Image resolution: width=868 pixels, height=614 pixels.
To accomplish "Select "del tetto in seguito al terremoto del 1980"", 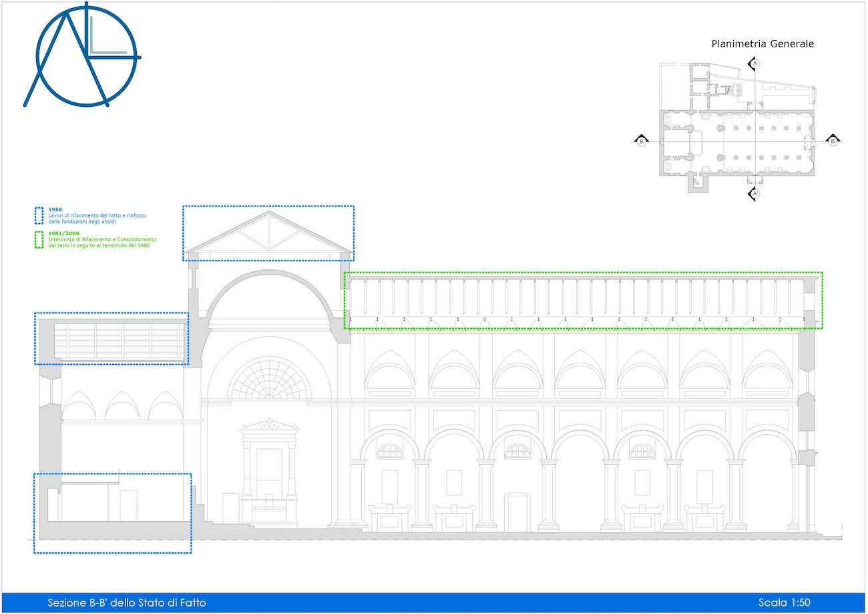I will tap(99, 245).
